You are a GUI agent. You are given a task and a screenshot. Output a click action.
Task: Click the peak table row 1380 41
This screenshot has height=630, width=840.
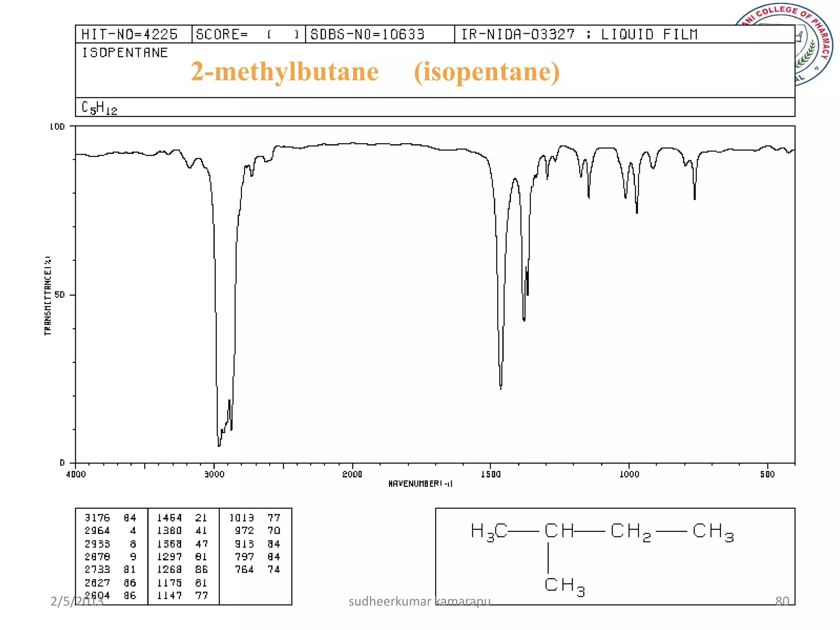coord(183,531)
